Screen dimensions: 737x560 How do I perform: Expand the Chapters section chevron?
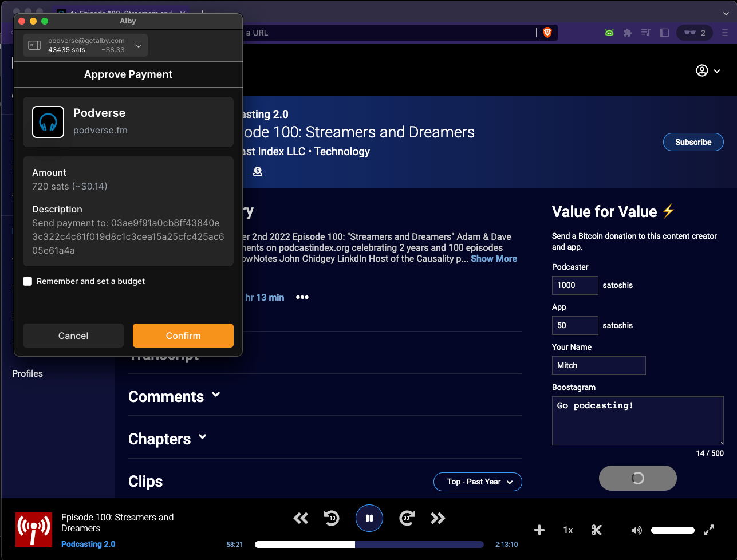(203, 437)
